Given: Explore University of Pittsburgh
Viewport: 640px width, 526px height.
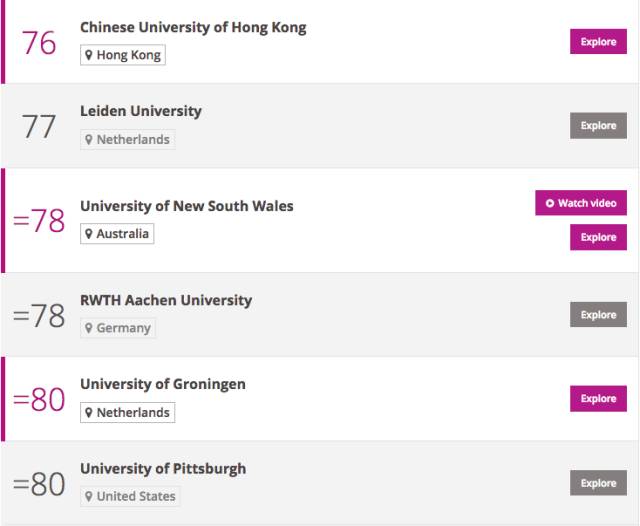Looking at the screenshot, I should [598, 483].
